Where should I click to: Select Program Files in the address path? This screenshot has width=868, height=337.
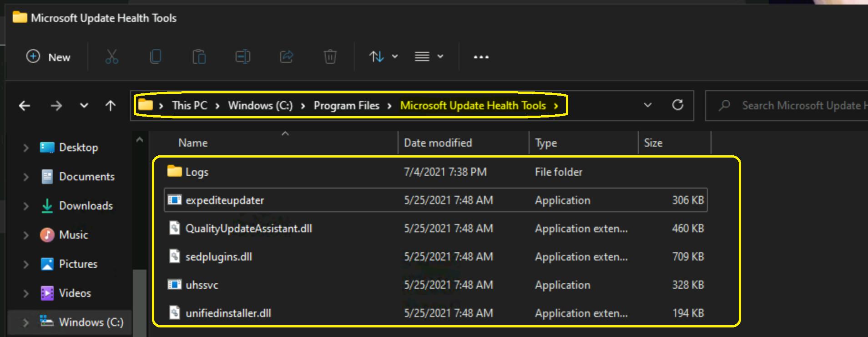click(346, 106)
